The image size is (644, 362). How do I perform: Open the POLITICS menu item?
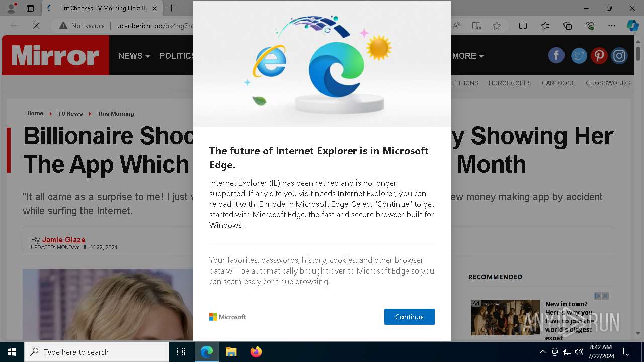click(177, 56)
